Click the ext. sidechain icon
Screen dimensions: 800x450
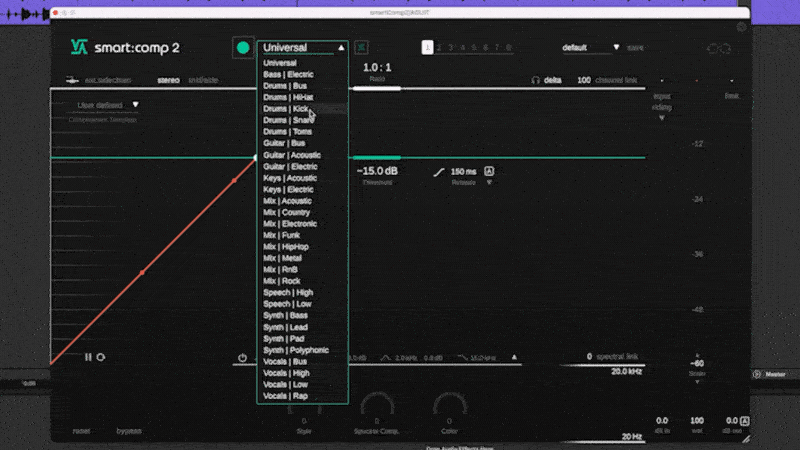(x=72, y=80)
